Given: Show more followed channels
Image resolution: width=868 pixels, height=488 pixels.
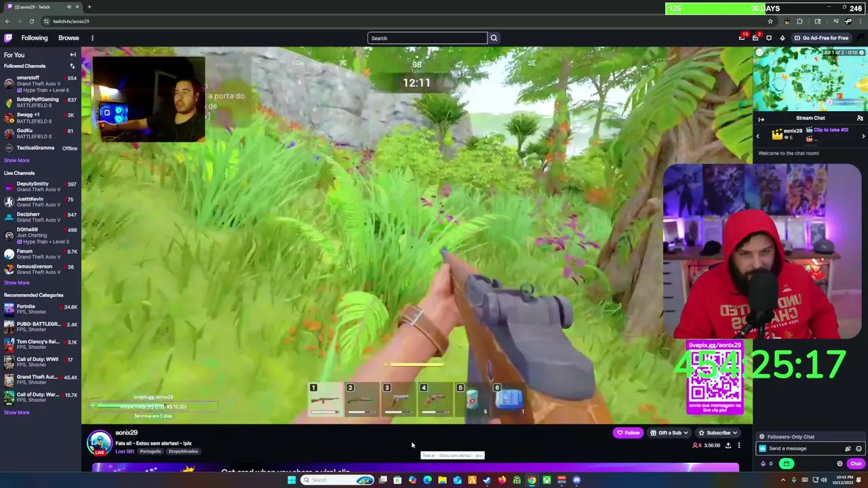Looking at the screenshot, I should point(16,161).
